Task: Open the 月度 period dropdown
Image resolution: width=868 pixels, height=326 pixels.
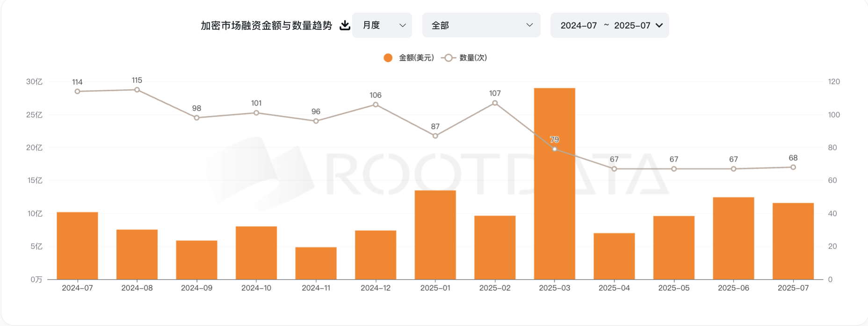Action: pos(382,25)
